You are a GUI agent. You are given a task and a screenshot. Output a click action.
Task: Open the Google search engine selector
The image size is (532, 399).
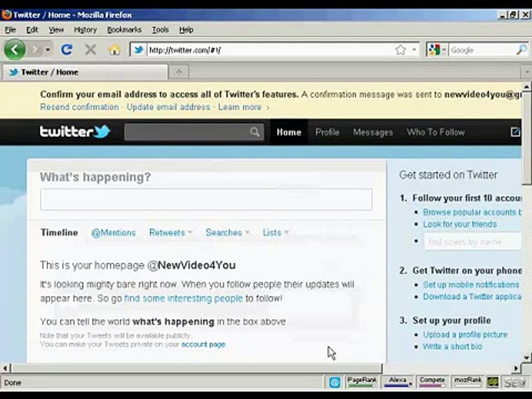(x=437, y=50)
